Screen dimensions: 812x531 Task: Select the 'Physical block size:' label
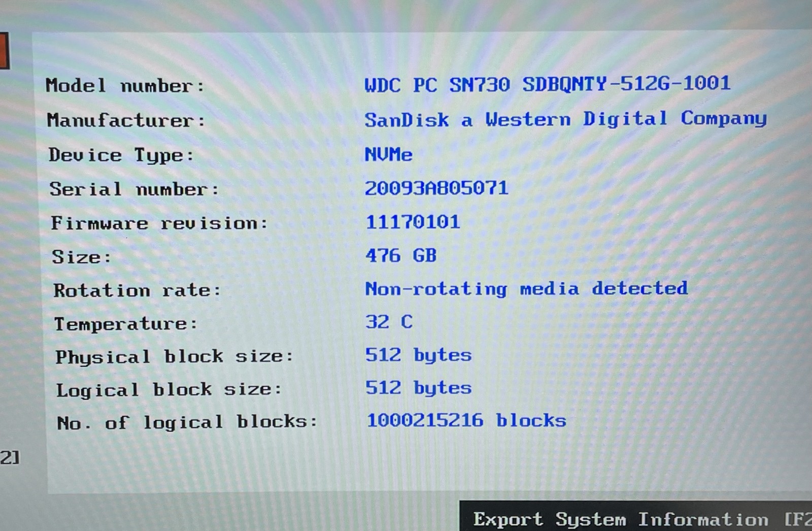coord(174,357)
